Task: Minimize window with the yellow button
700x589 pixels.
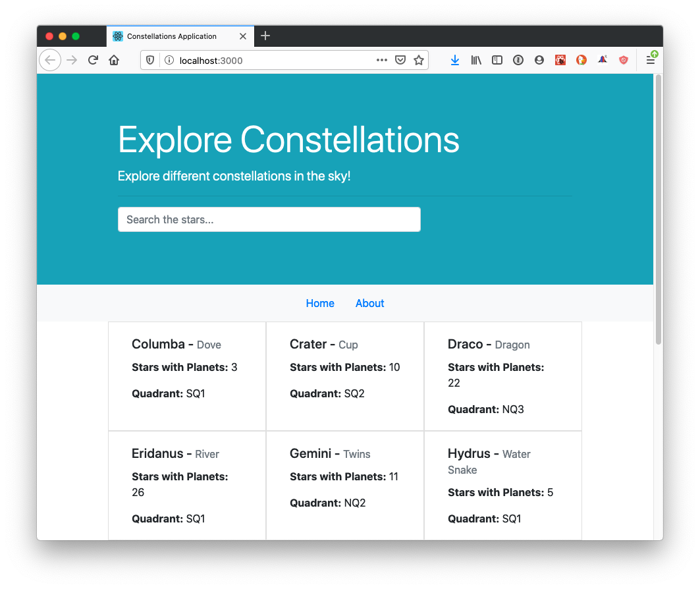Action: 63,36
